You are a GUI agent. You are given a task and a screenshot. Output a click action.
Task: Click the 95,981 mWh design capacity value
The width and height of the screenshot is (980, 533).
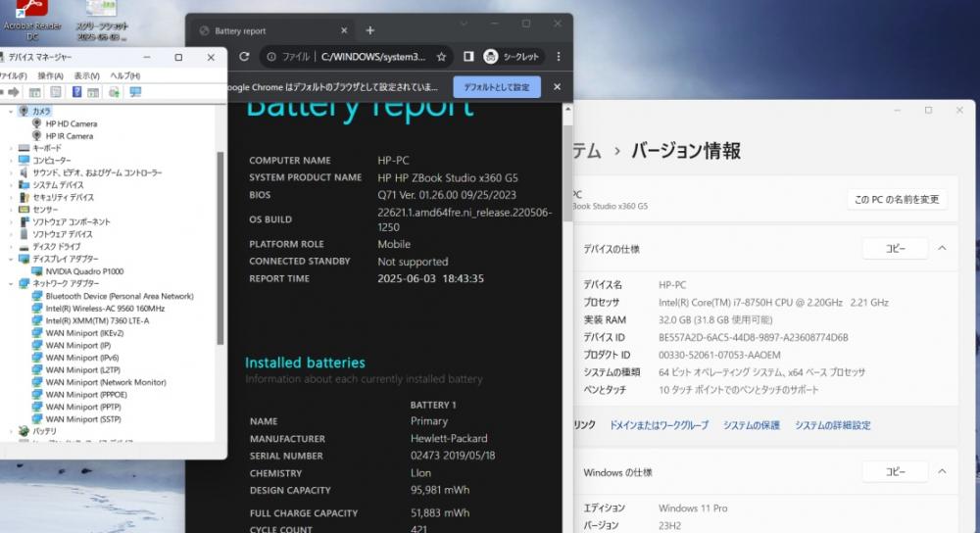point(440,490)
